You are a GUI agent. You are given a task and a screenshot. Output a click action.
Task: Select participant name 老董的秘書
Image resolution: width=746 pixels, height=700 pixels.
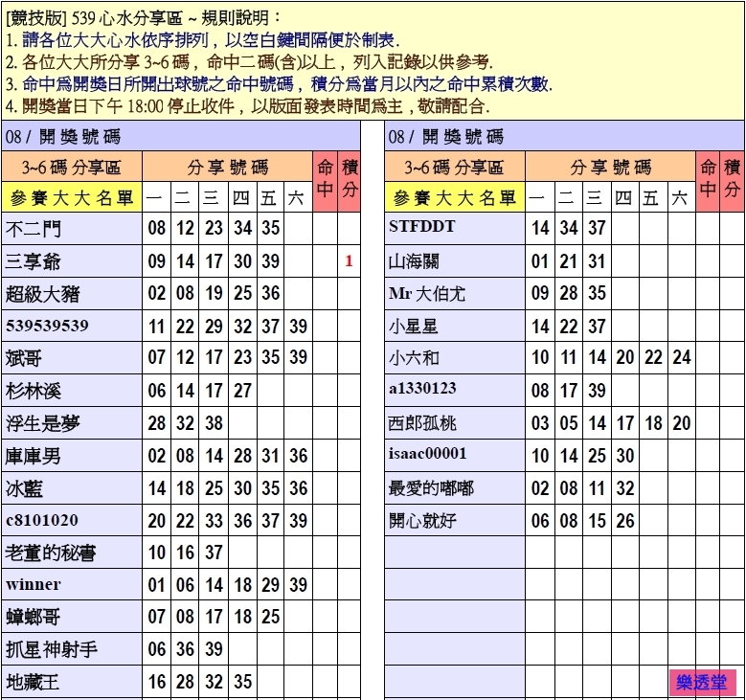pyautogui.click(x=51, y=553)
